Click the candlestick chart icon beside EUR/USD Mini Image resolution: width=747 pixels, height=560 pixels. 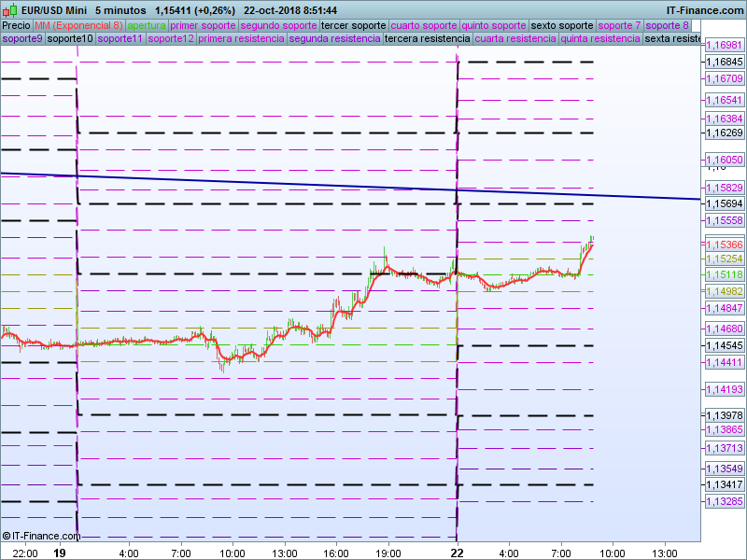(7, 9)
